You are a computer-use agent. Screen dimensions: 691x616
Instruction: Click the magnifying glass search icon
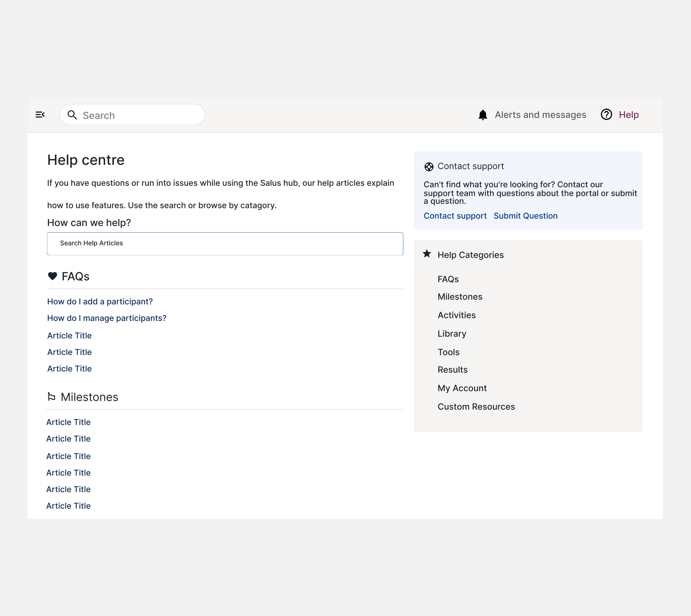(72, 115)
